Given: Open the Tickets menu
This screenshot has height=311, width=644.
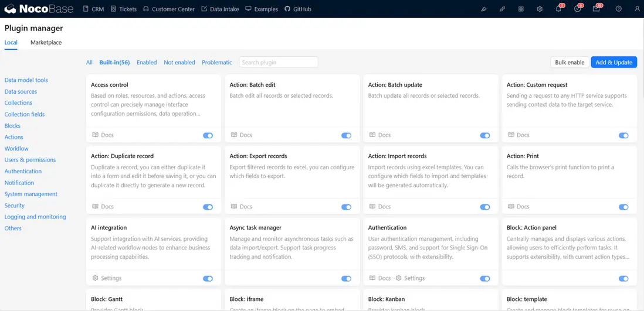Looking at the screenshot, I should click(x=124, y=9).
